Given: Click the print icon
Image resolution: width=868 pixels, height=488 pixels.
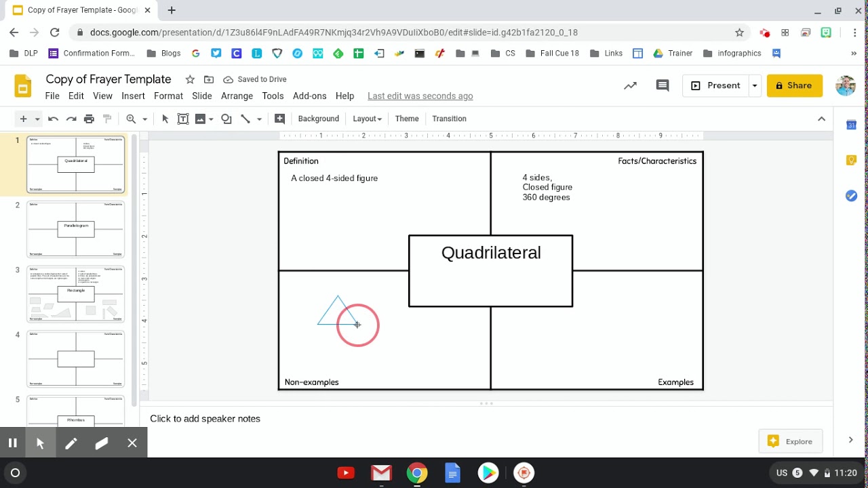Looking at the screenshot, I should pos(89,119).
